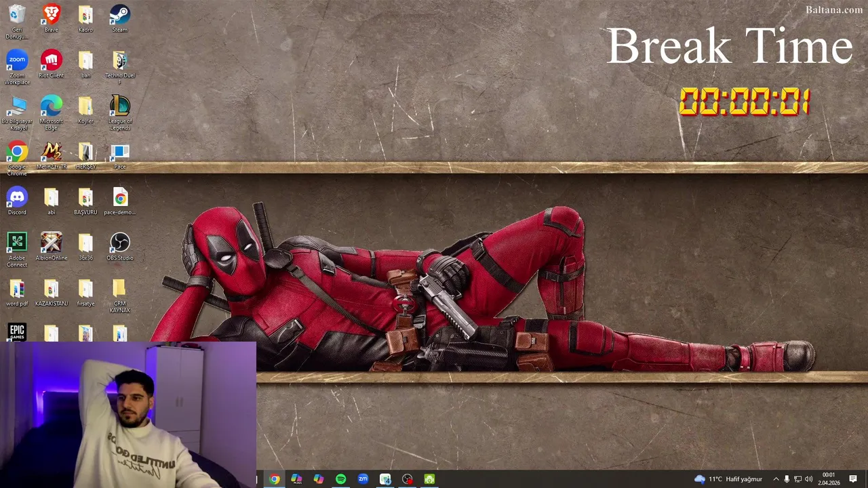Open the green Android taskbar app
868x488 pixels.
[429, 479]
